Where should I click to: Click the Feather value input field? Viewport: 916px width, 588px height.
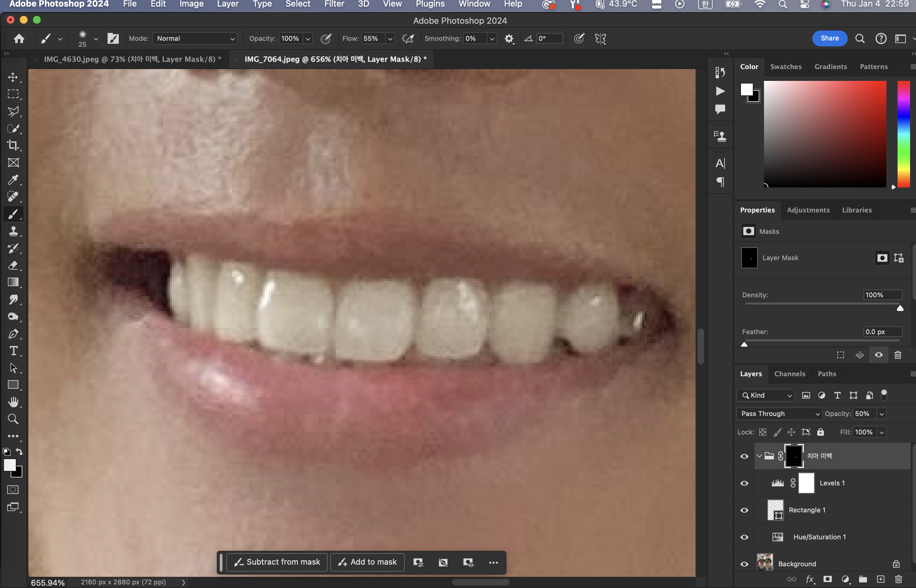coord(882,331)
